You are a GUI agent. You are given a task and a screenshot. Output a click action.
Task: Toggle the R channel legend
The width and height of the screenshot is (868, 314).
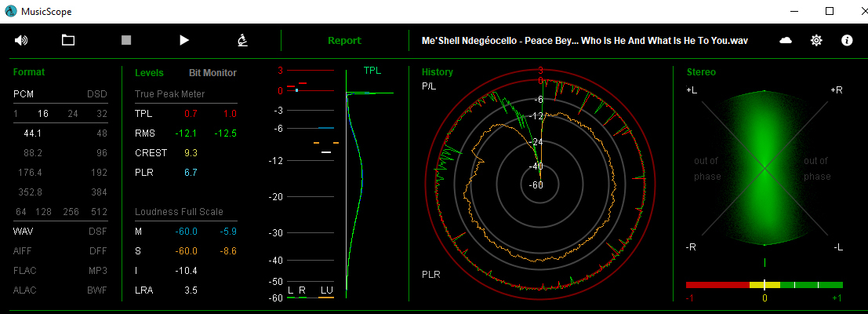click(303, 291)
